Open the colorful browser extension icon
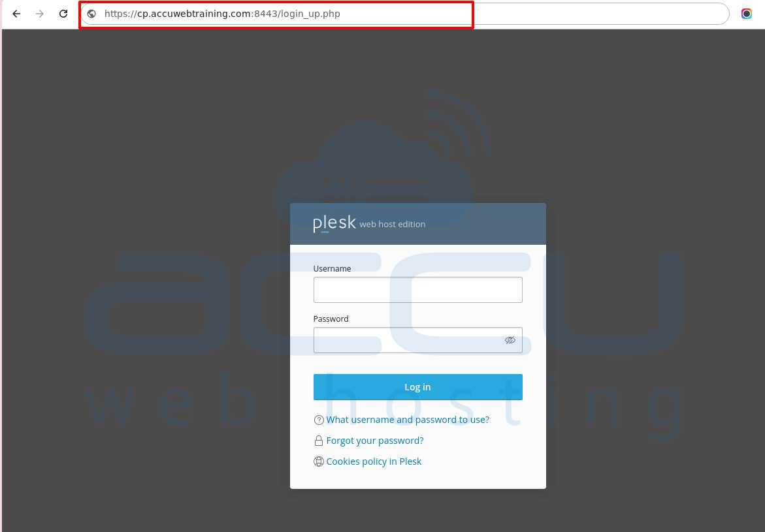Viewport: 765px width, 532px height. (x=747, y=14)
